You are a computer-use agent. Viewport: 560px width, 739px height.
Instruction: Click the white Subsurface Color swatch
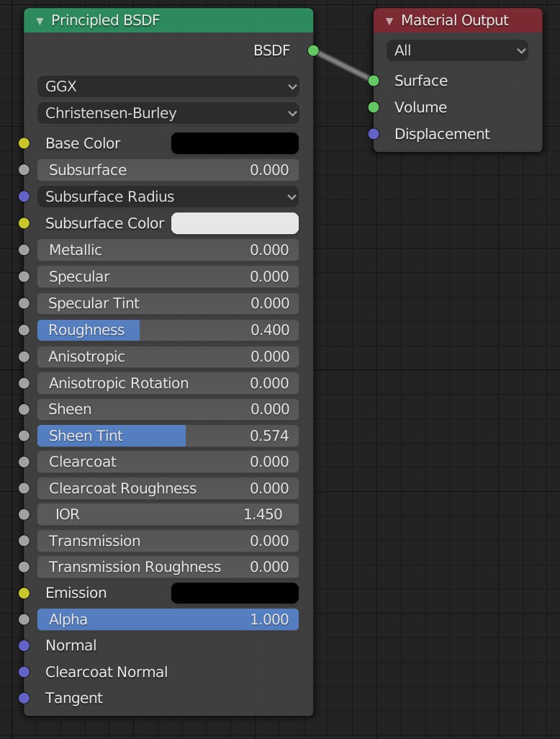[235, 223]
